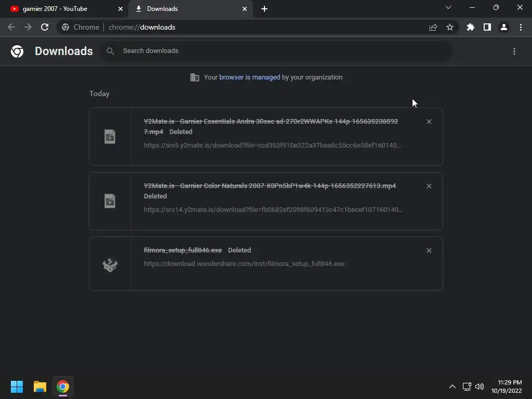Click the video file icon for Garnier Color Naturals
This screenshot has height=399, width=532.
110,201
